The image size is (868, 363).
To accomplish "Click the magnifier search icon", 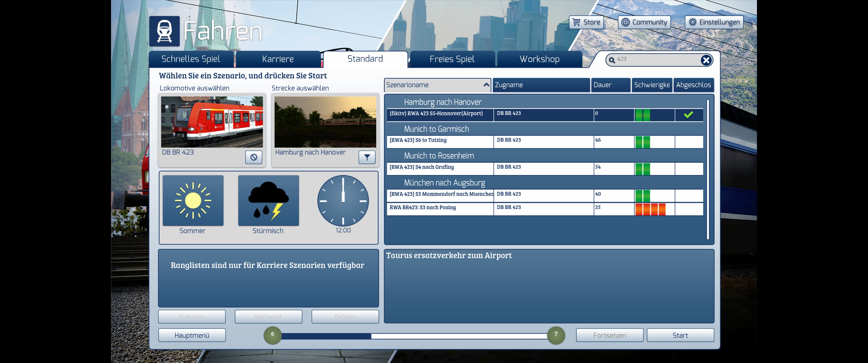I will pyautogui.click(x=612, y=60).
